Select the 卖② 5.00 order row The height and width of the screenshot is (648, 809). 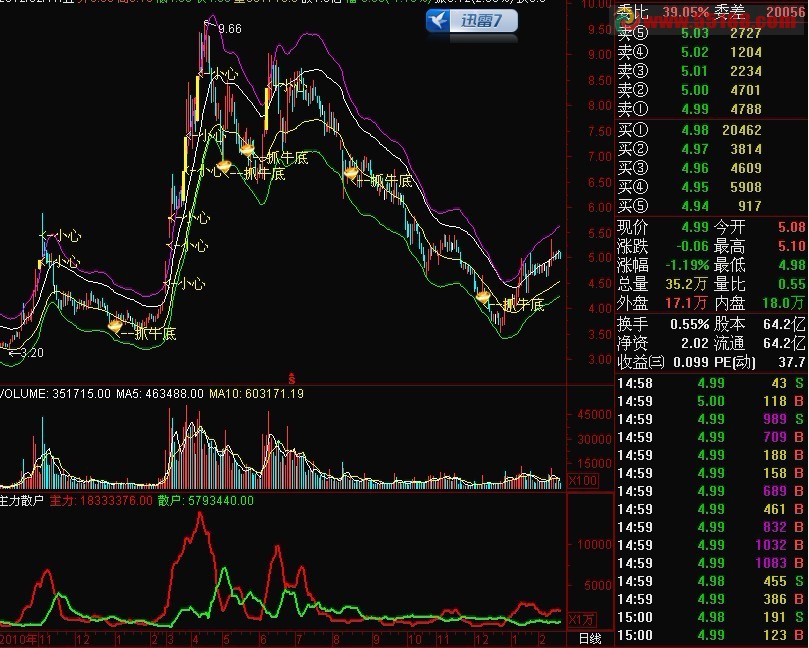point(711,90)
